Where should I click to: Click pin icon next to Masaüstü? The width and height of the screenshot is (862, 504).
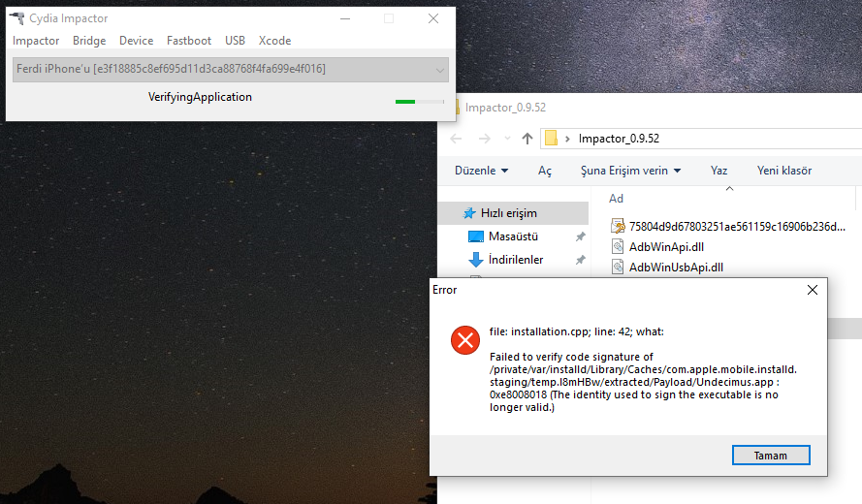tap(580, 236)
